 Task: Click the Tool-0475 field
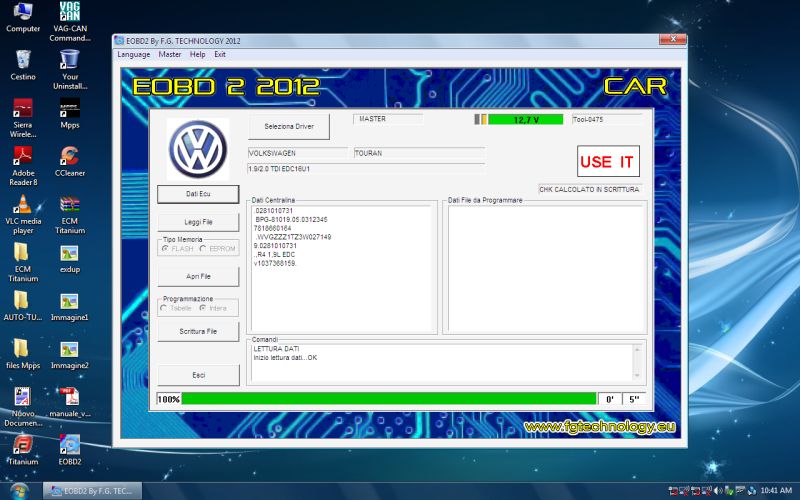pyautogui.click(x=607, y=119)
